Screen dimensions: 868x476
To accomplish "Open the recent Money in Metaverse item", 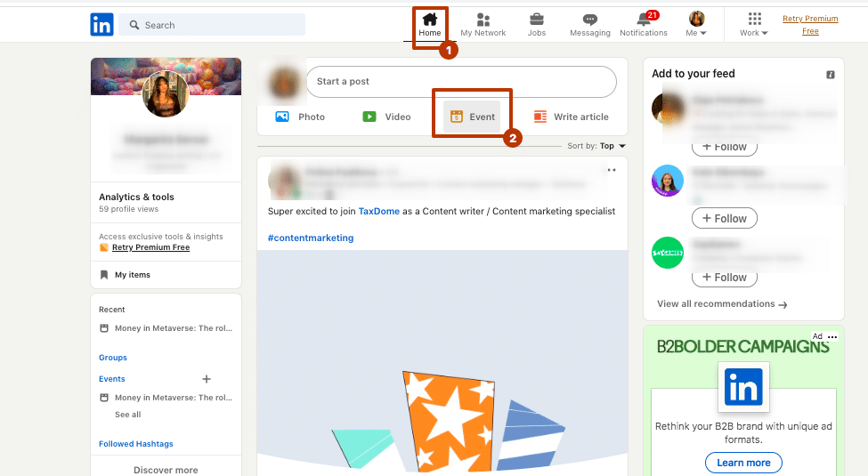I will click(x=166, y=328).
